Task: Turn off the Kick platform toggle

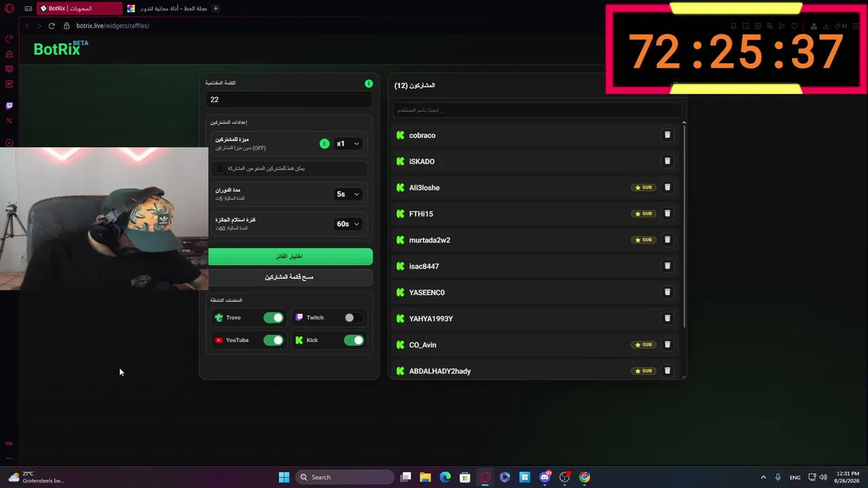Action: [353, 340]
